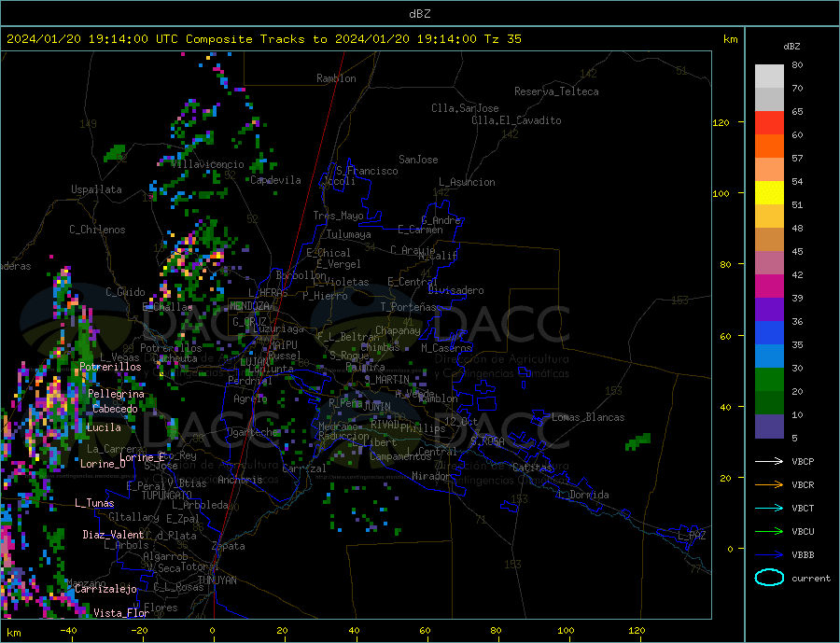Click the cyan VBCT arrow in legend
The image size is (840, 643).
pyautogui.click(x=769, y=508)
